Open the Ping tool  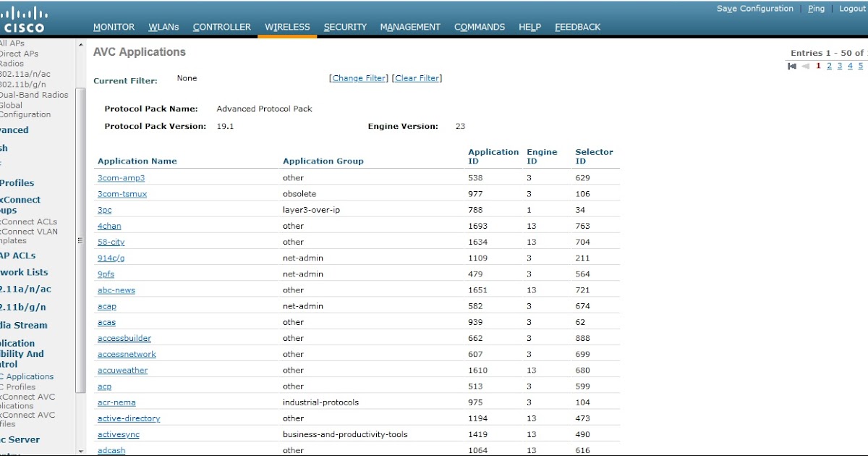coord(816,8)
